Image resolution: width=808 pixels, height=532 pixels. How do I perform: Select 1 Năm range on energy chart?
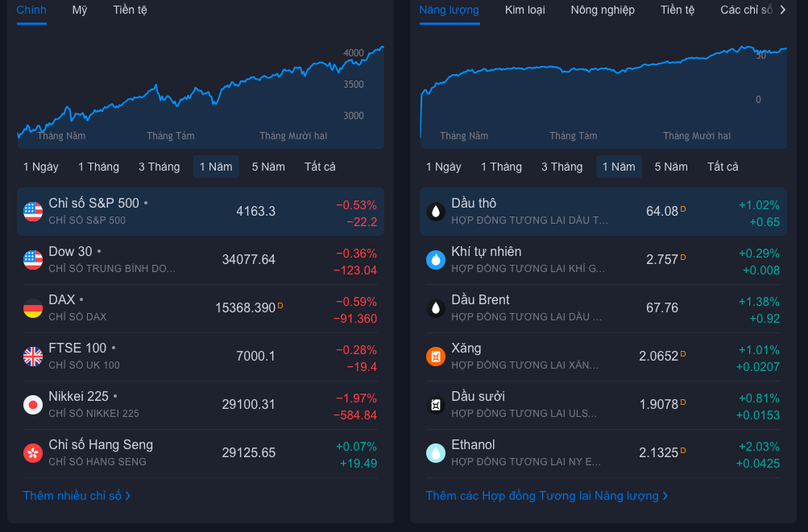tap(619, 167)
